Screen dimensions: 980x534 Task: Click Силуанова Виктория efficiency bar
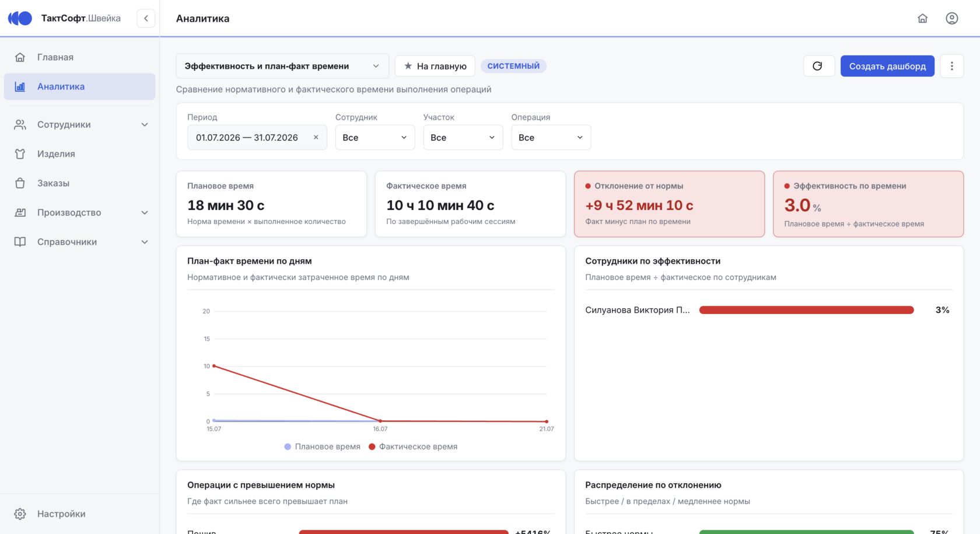pyautogui.click(x=806, y=310)
